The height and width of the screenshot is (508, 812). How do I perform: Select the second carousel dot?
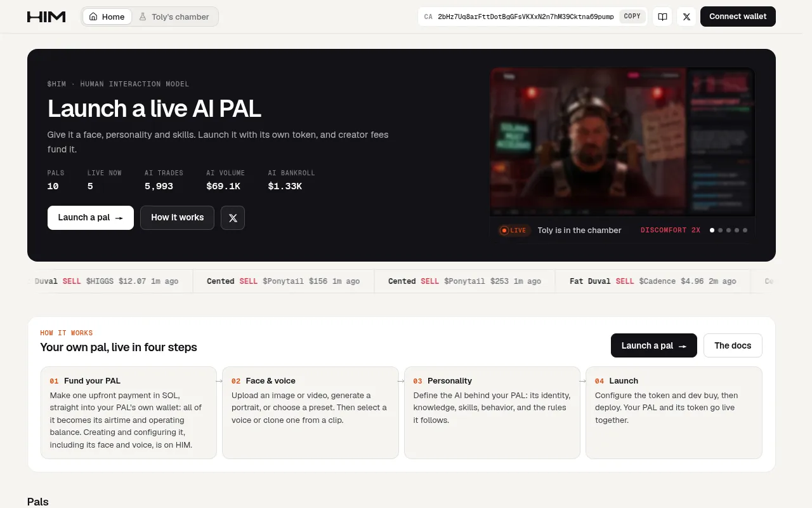pos(720,231)
